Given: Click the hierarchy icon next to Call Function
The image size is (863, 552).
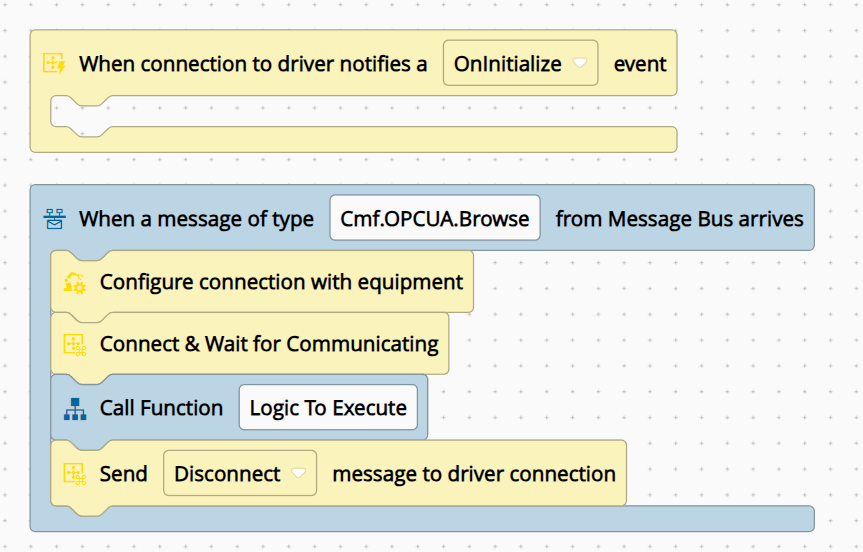Looking at the screenshot, I should 75,409.
